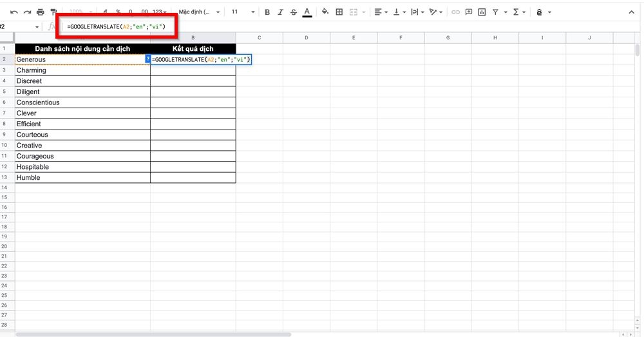The width and height of the screenshot is (644, 337).
Task: Select the cell containing 'Diligent'
Action: pyautogui.click(x=82, y=91)
